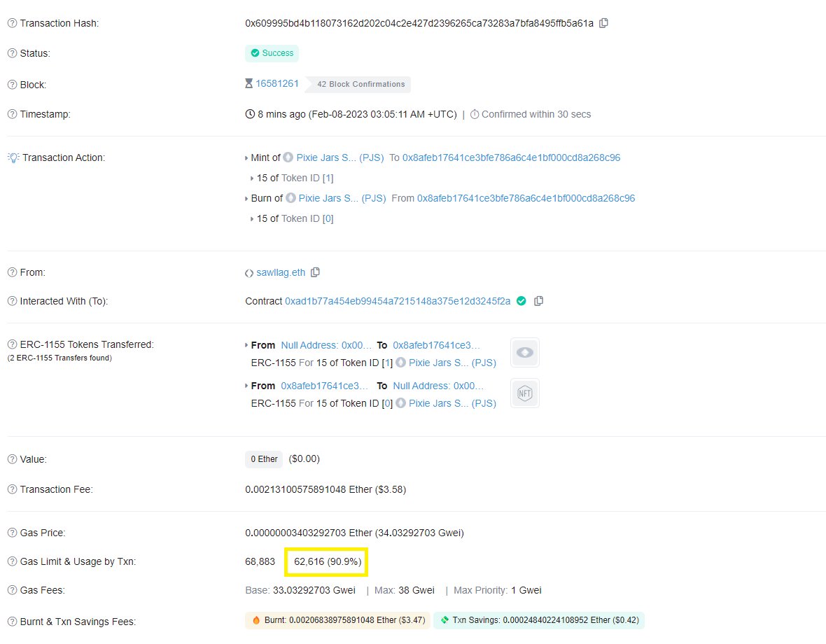The width and height of the screenshot is (826, 644).
Task: Click the contract icon before sawllag.eth
Action: click(x=249, y=273)
